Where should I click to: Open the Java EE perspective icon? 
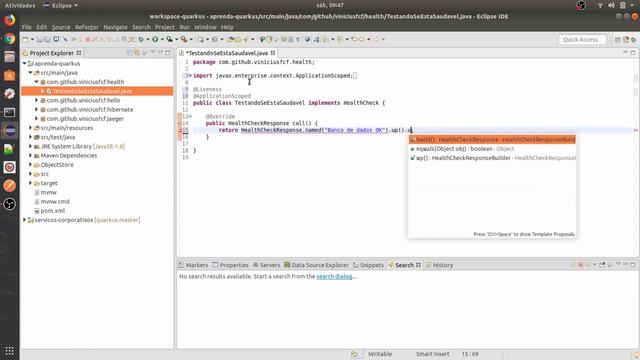click(x=626, y=40)
